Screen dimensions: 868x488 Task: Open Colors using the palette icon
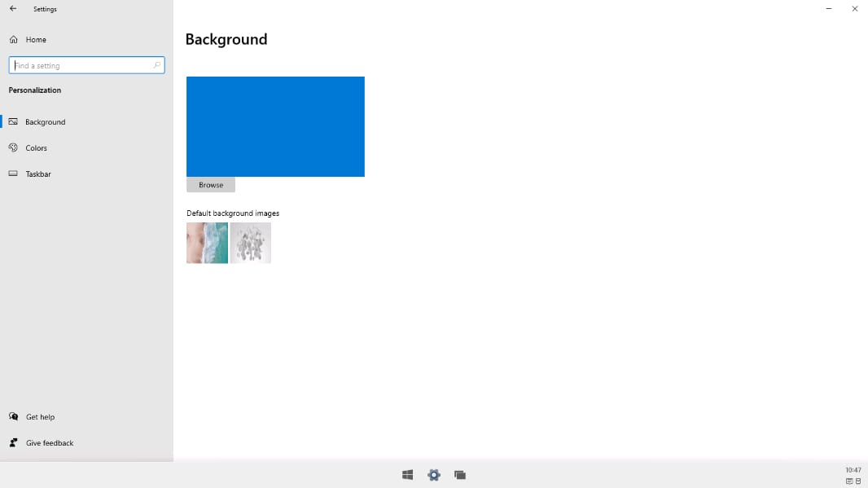13,147
